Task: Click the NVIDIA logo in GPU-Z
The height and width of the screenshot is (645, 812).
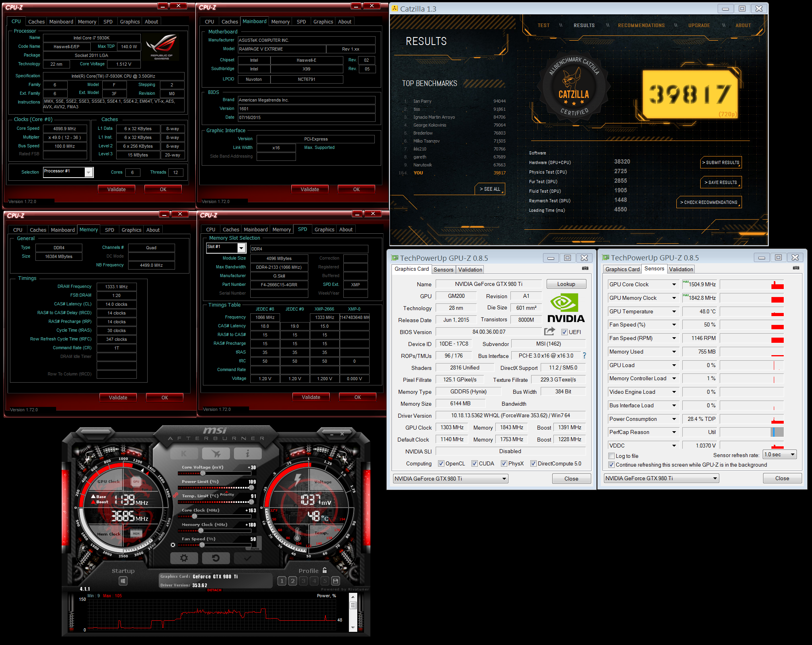Action: click(x=566, y=308)
